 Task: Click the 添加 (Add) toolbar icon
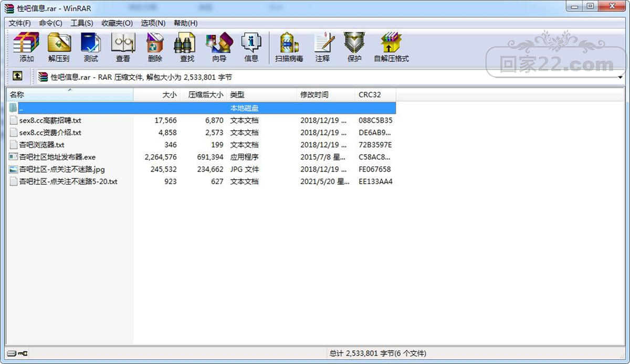click(x=26, y=43)
